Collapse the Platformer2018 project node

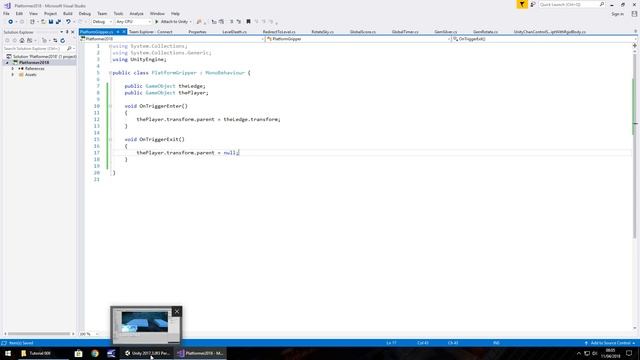pyautogui.click(x=7, y=62)
